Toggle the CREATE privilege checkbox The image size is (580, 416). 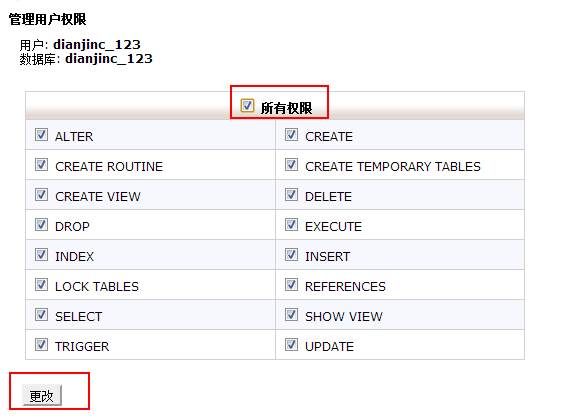tap(291, 135)
